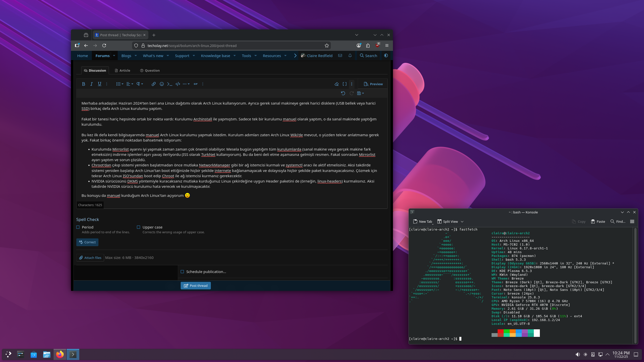Open the drafts save dropdown
Viewport: 644px width, 362px height.
360,93
